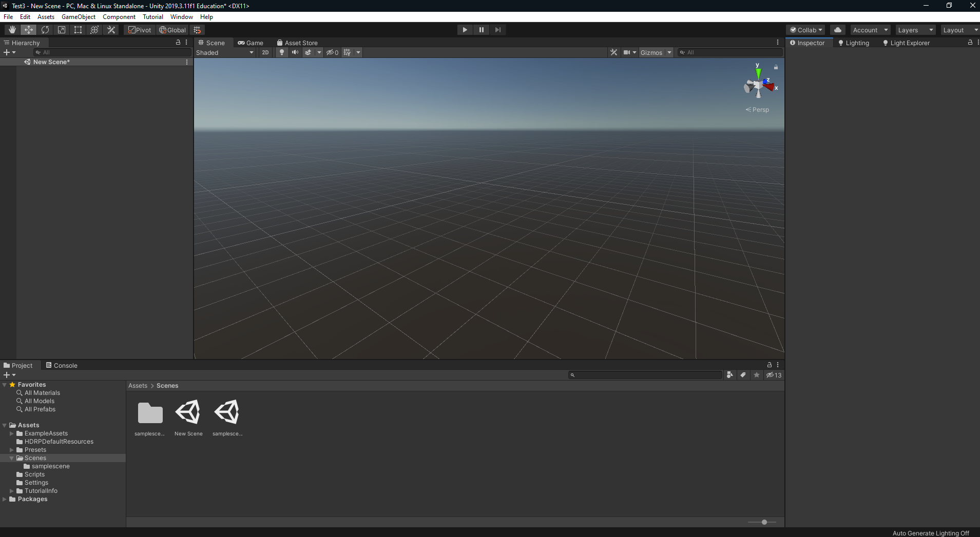Open the Account dropdown
The width and height of the screenshot is (980, 537).
point(870,30)
